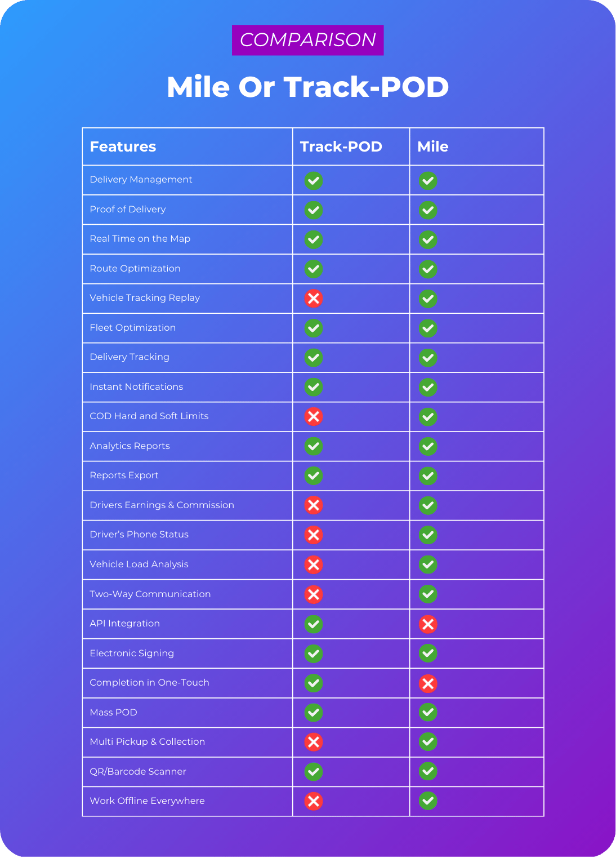Click Track-POD's green check for Electronic Signing
This screenshot has width=616, height=858.
[x=314, y=653]
